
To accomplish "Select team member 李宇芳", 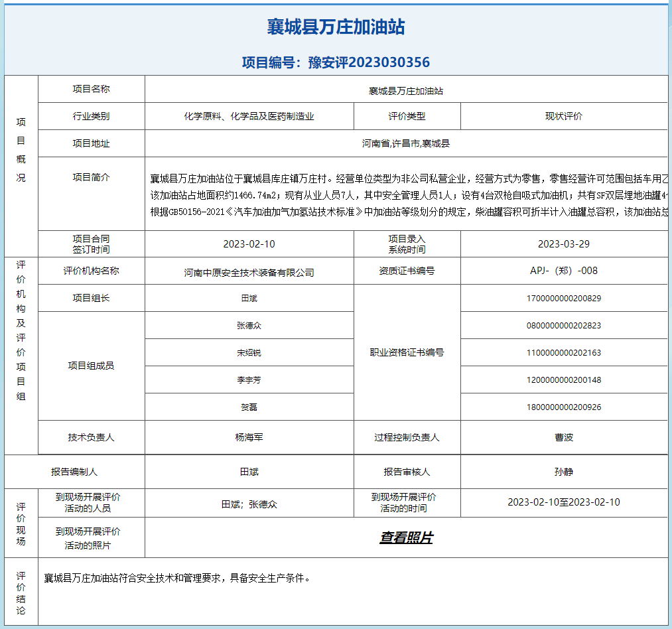I will click(x=249, y=380).
